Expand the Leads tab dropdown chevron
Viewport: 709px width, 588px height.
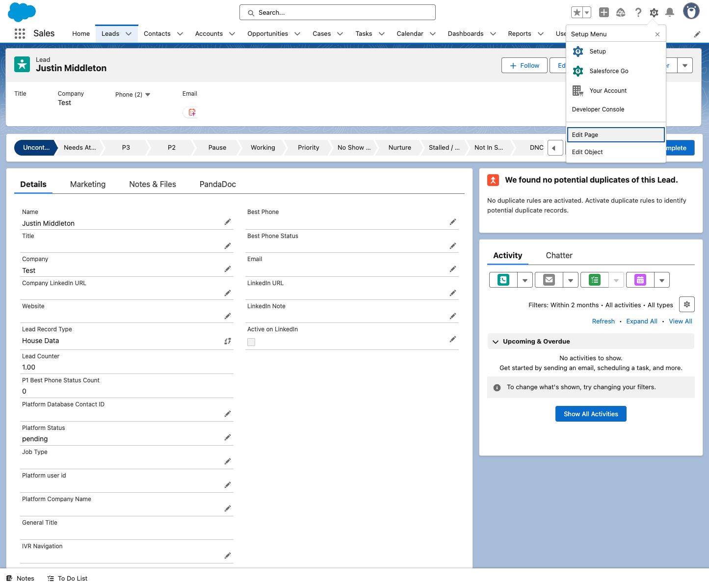click(129, 34)
